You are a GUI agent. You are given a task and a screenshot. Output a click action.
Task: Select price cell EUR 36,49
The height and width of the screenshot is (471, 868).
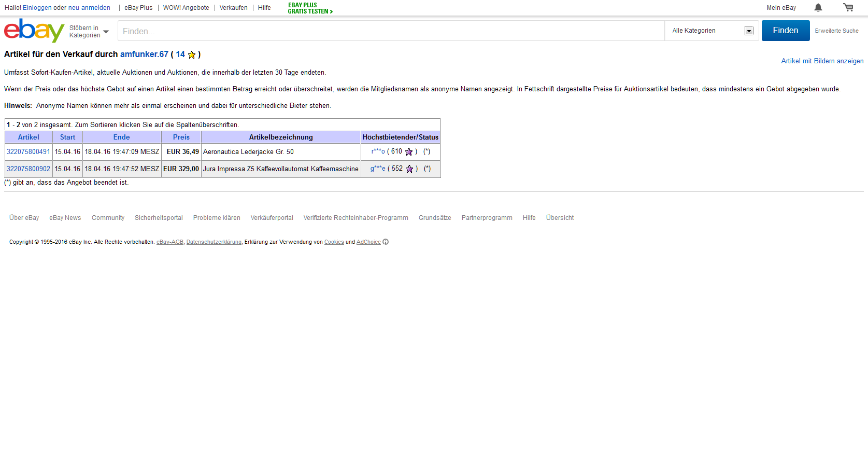[181, 151]
